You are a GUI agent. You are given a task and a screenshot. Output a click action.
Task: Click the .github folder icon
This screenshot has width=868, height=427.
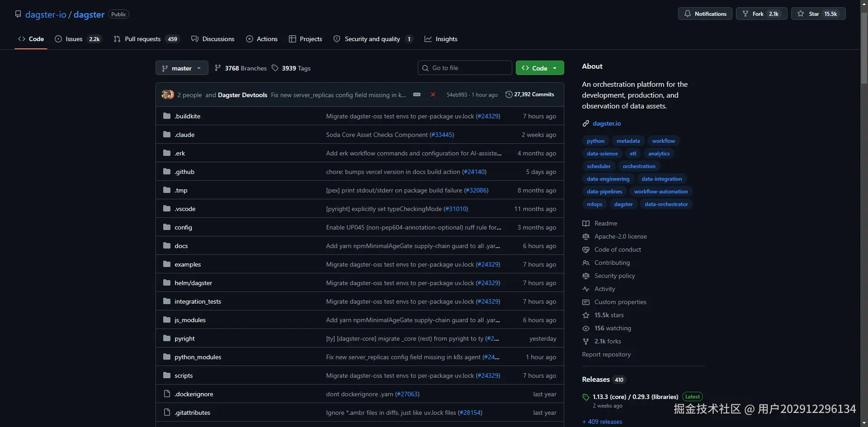click(x=167, y=171)
